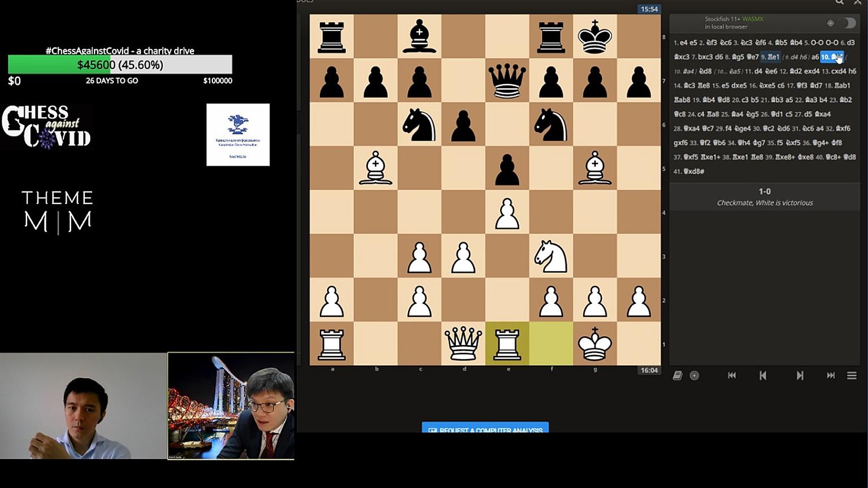Step back one move
The height and width of the screenshot is (488, 868).
763,376
